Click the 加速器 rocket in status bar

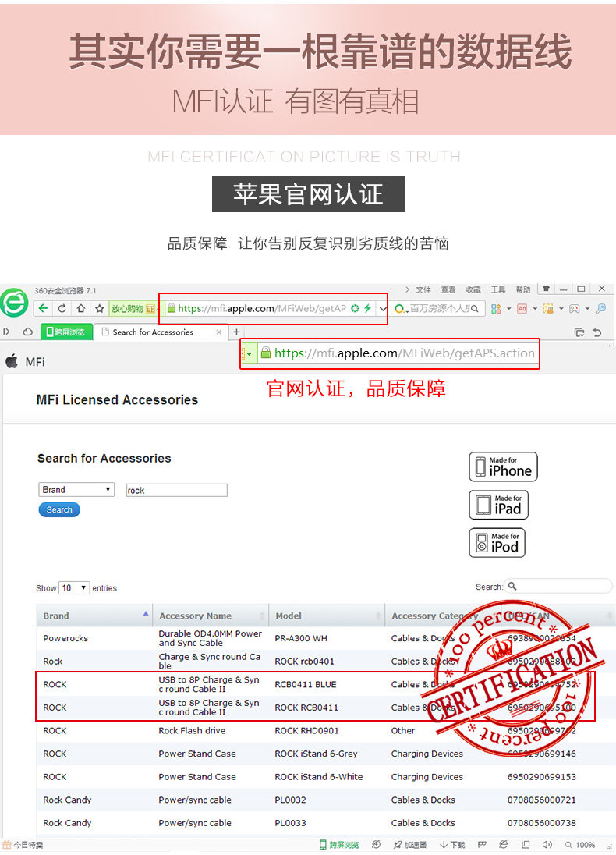tap(410, 845)
